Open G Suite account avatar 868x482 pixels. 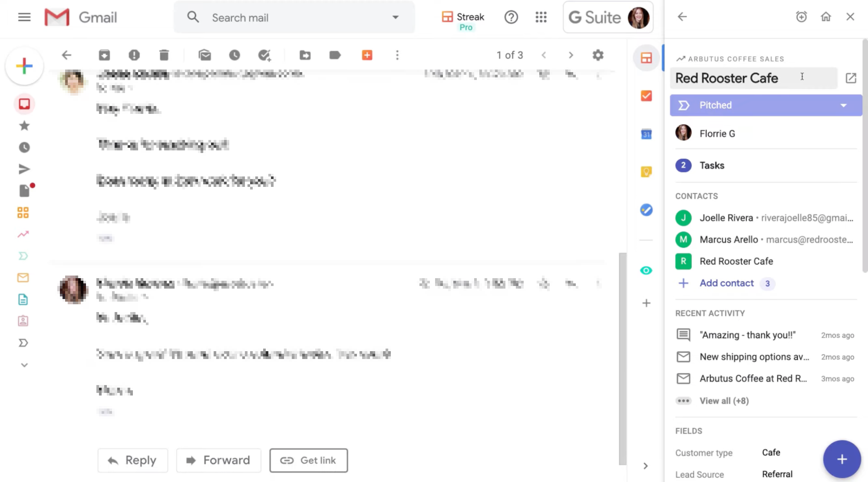638,17
